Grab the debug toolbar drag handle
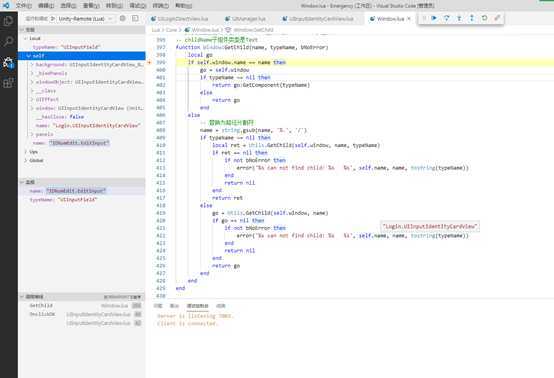Image resolution: width=554 pixels, height=378 pixels. 424,18
